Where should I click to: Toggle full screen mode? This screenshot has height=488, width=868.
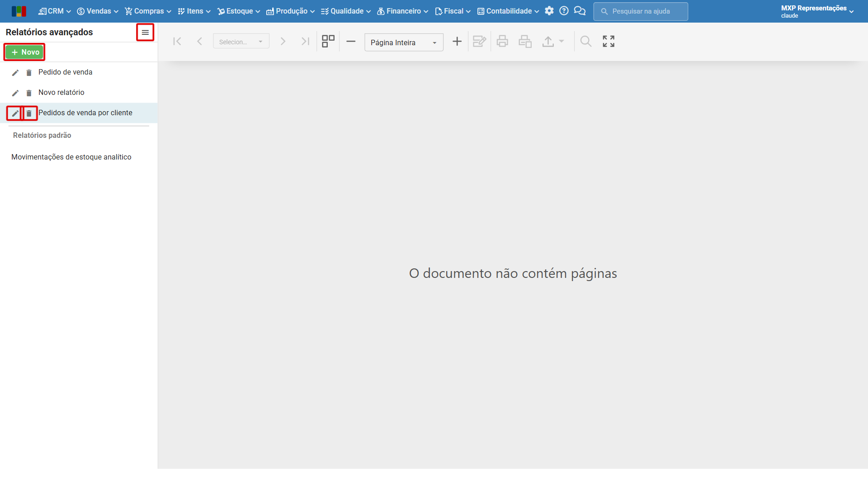pos(609,42)
